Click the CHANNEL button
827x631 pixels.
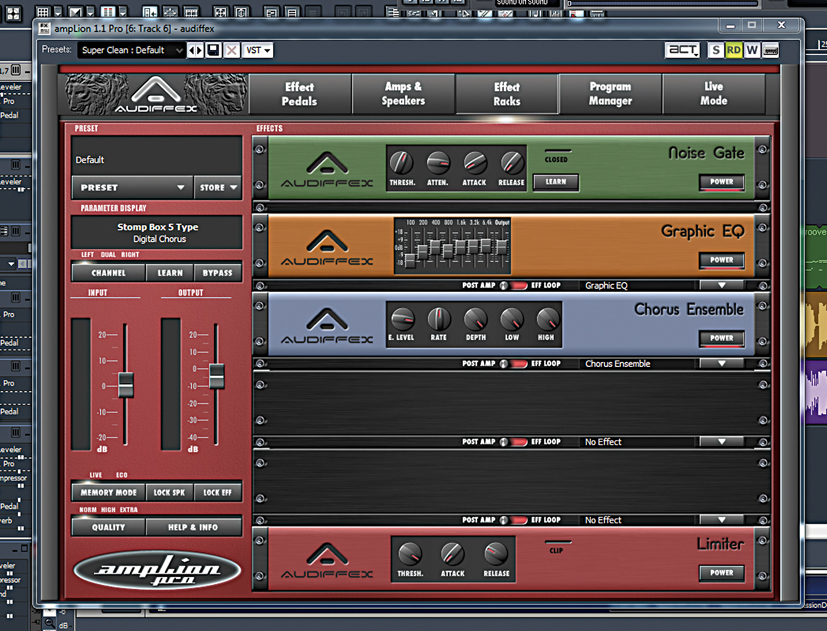point(109,273)
